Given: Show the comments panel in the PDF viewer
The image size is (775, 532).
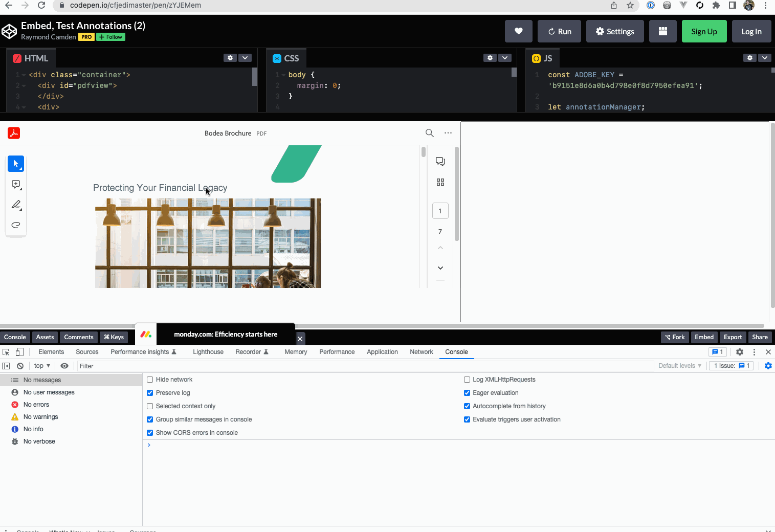Looking at the screenshot, I should pos(440,161).
